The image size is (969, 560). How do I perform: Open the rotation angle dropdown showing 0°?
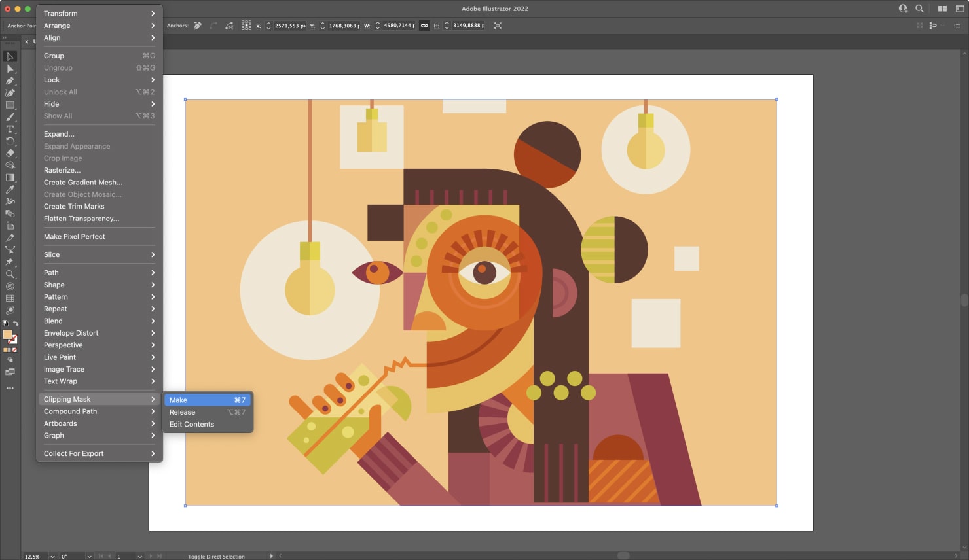89,556
